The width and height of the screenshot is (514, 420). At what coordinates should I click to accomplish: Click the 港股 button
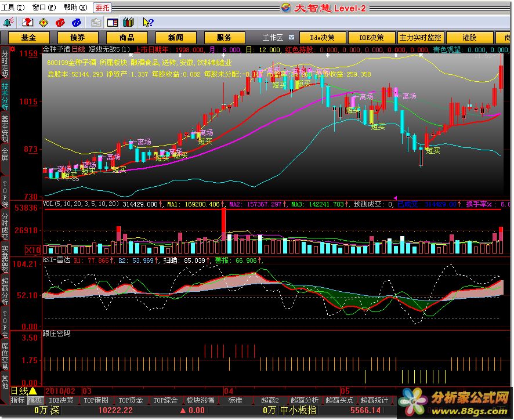(469, 37)
